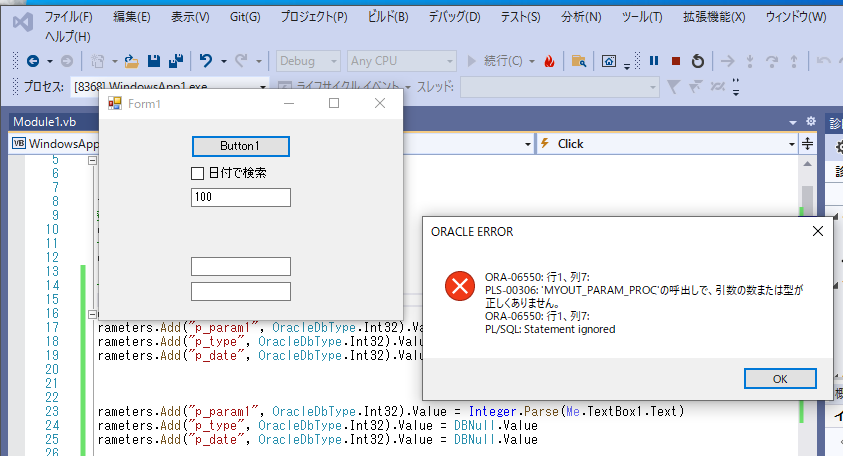Click the 続行(C) continue button
843x456 pixels.
pos(500,61)
